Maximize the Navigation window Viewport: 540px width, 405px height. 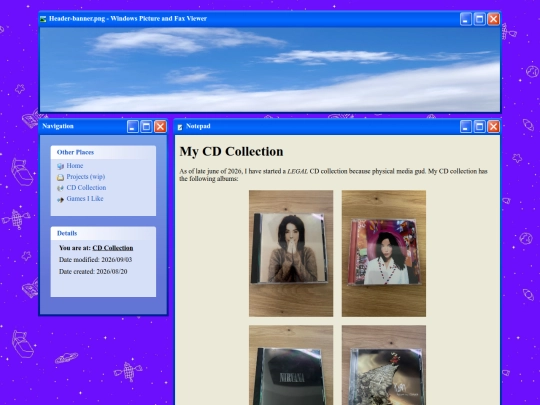(146, 126)
